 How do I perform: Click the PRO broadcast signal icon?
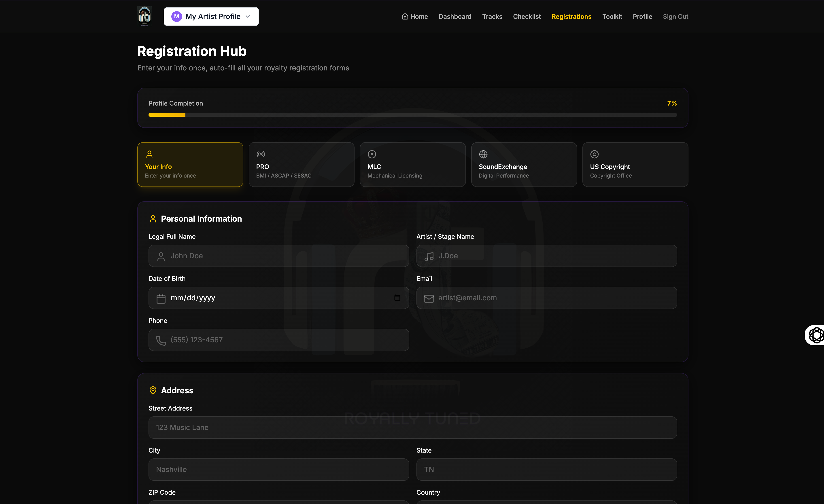click(261, 154)
